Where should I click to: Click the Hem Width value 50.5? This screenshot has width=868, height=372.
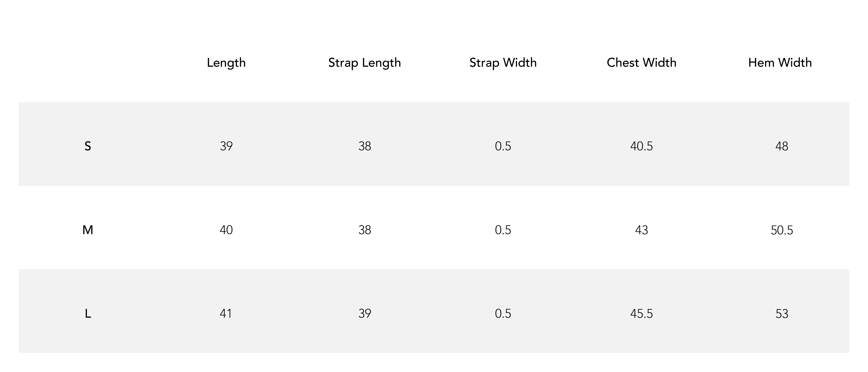click(782, 230)
